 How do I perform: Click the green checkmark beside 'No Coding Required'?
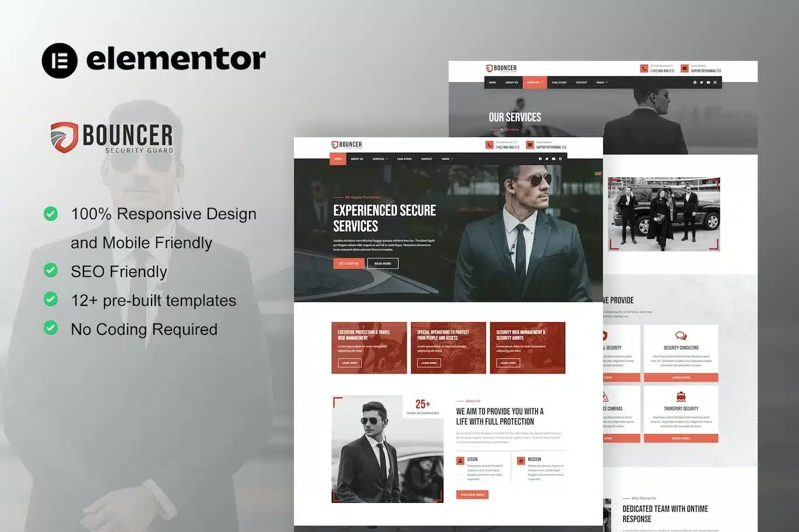51,327
